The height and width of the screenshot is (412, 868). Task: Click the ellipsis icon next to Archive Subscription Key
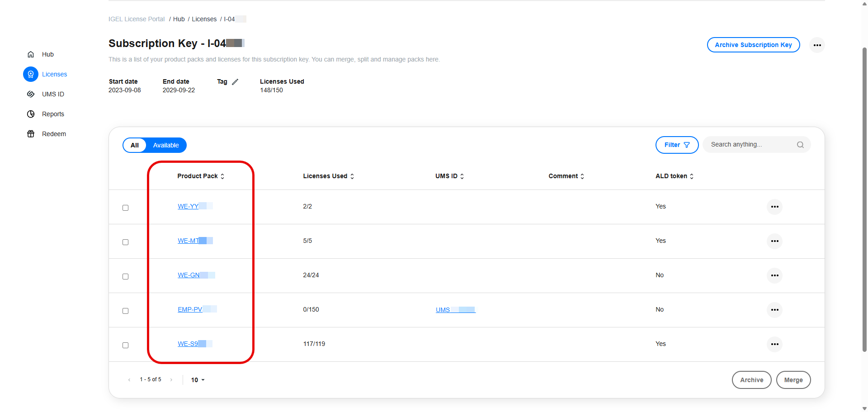(x=817, y=45)
